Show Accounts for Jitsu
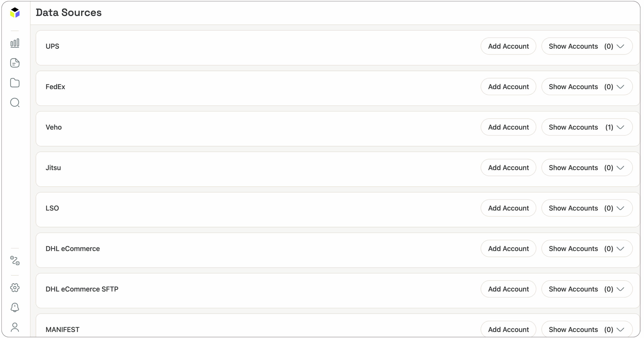This screenshot has width=644, height=338. pos(587,167)
